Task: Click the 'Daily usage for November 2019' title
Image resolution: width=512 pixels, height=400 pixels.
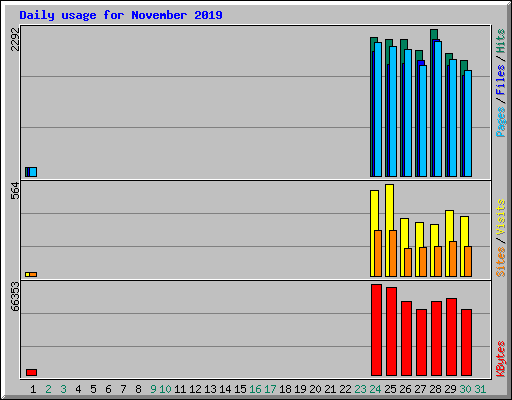Action: 121,15
